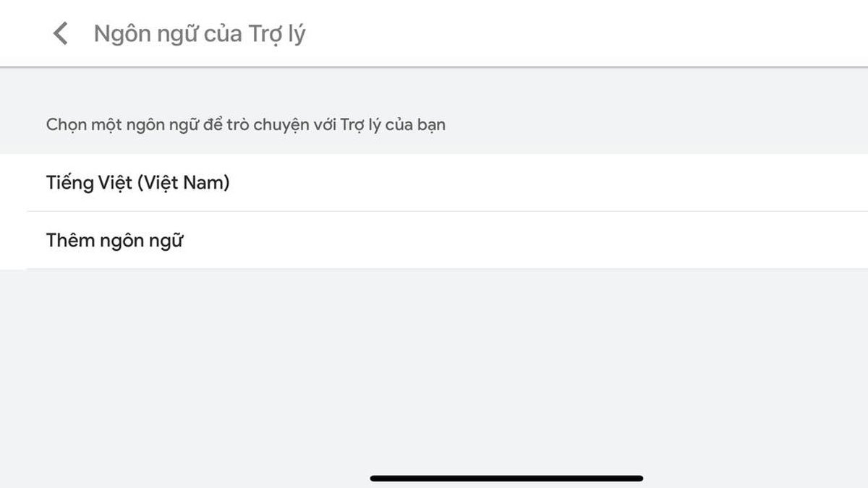This screenshot has height=488, width=868.
Task: Click the instruction text about choosing a language
Action: 246,124
